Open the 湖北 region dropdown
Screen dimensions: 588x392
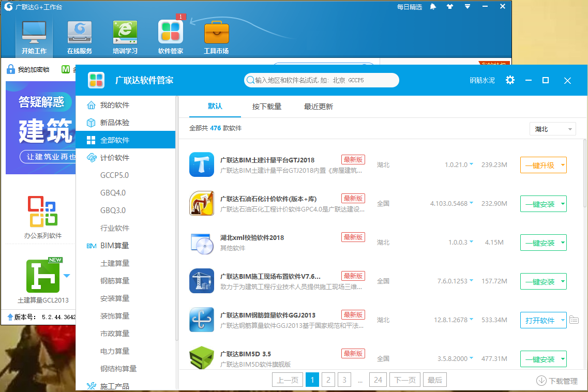553,129
